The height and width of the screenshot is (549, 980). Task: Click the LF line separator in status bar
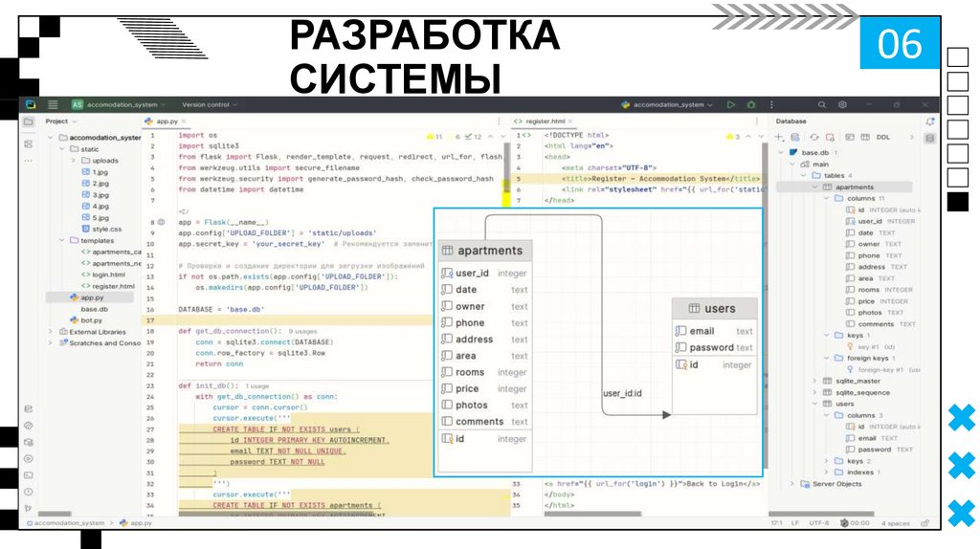[x=795, y=523]
